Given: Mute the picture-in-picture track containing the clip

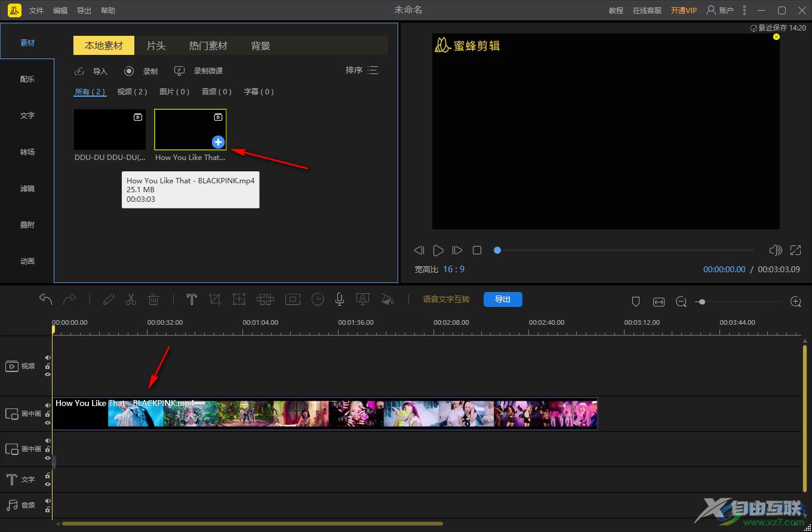Looking at the screenshot, I should (48, 405).
